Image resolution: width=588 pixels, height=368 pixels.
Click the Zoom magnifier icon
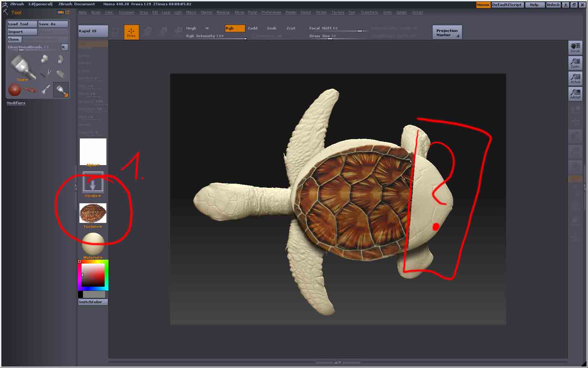coord(575,63)
